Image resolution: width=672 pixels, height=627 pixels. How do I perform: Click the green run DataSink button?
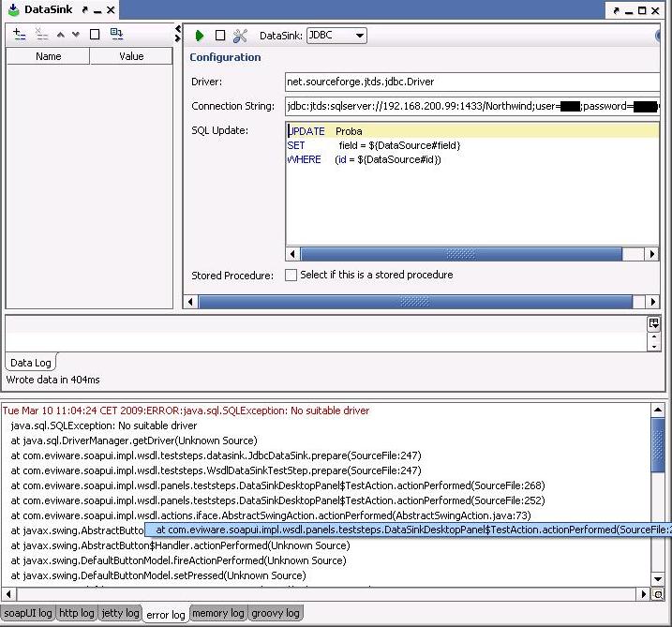click(200, 36)
